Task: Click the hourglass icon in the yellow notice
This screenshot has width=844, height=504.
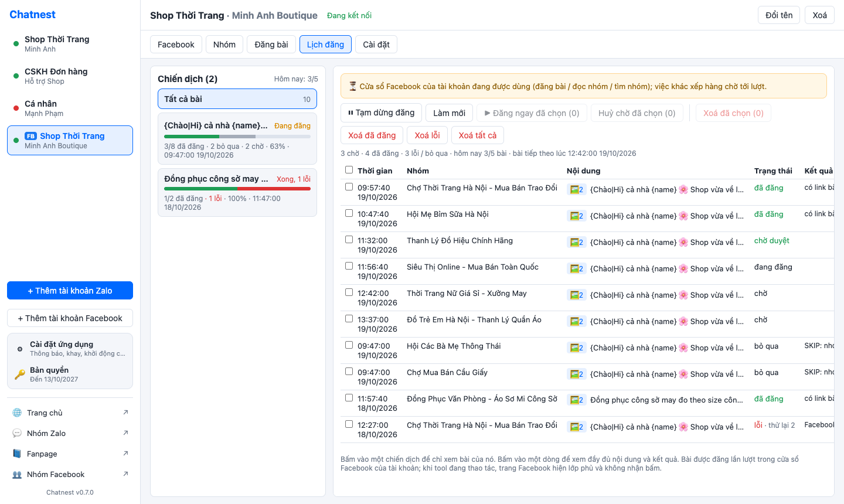Action: click(x=353, y=86)
